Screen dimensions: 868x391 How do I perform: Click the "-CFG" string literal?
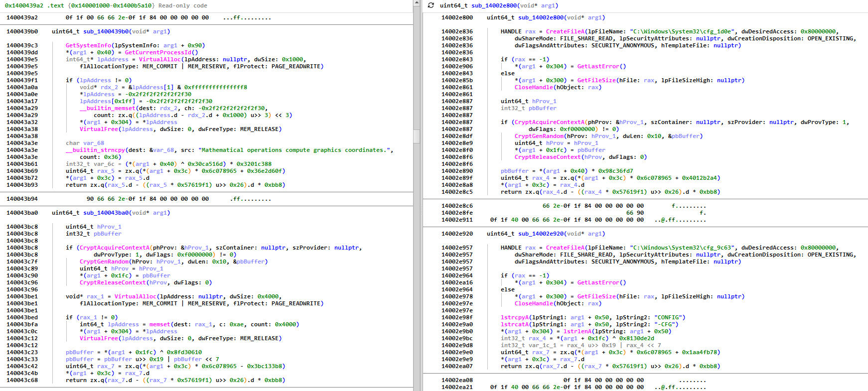[x=664, y=324]
